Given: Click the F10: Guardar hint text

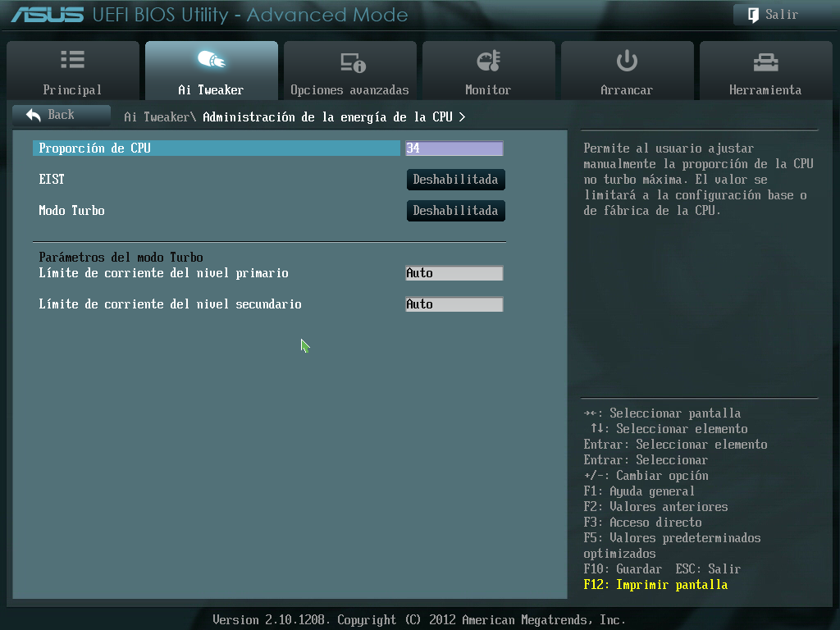Looking at the screenshot, I should click(x=623, y=569).
